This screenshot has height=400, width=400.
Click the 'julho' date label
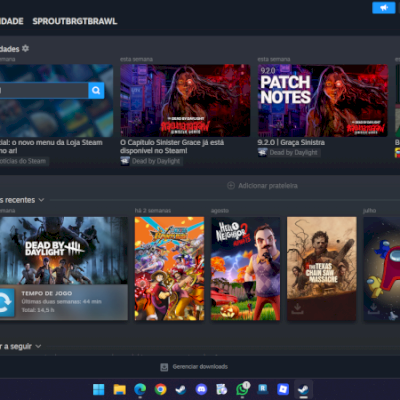click(x=369, y=211)
